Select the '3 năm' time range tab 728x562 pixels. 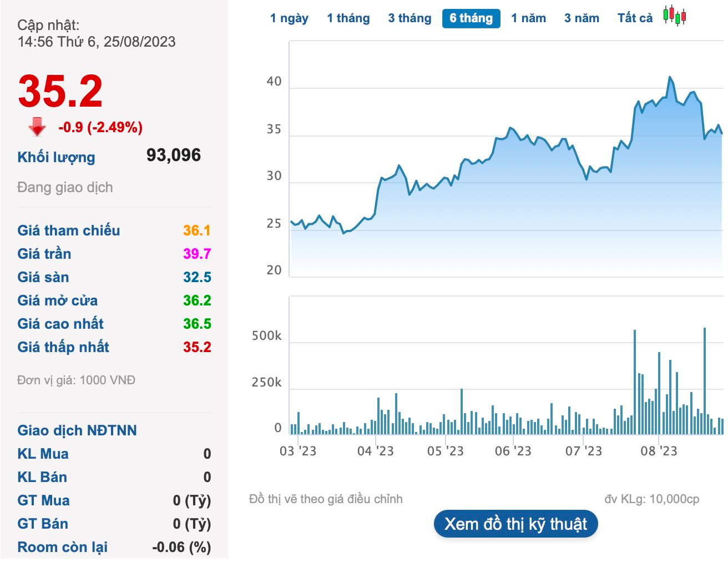pos(582,18)
